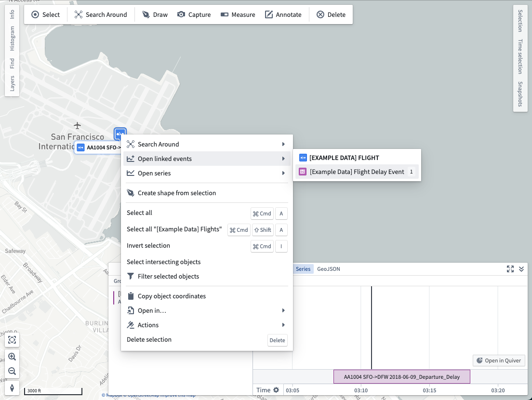Expand Search Around submenu in context menu
532x400 pixels.
[207, 144]
